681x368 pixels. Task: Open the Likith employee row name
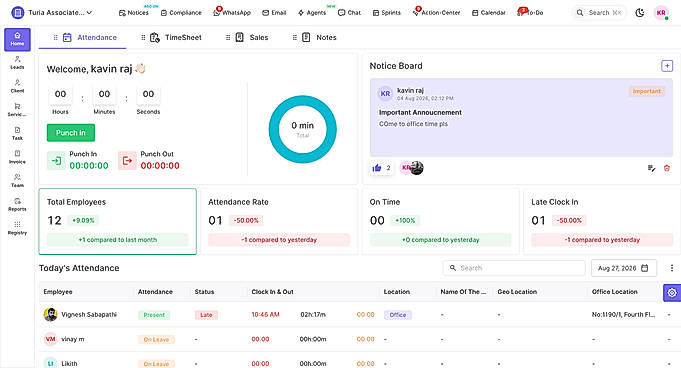click(x=69, y=363)
